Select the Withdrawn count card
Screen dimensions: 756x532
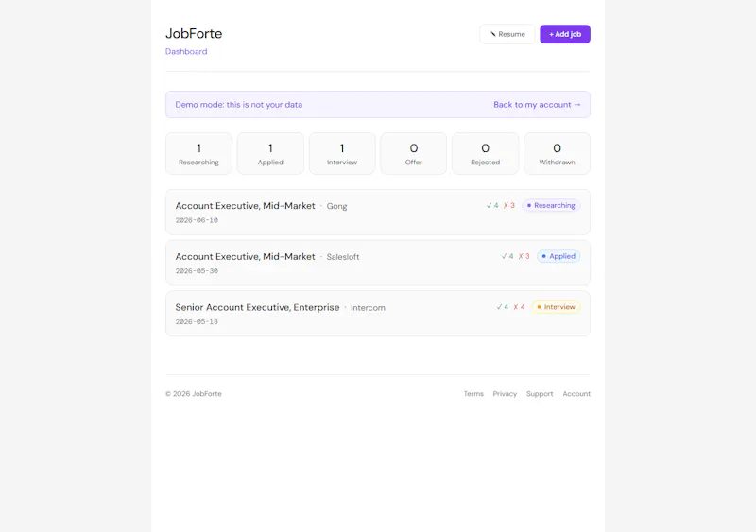[557, 153]
